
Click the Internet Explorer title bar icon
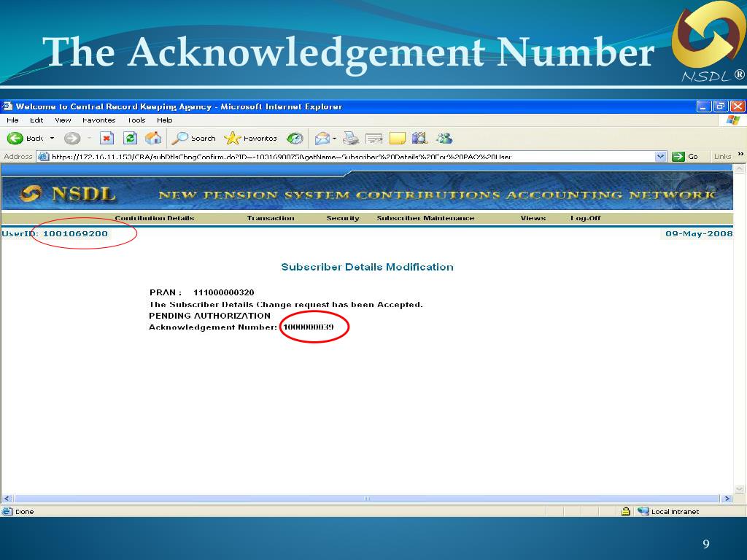click(7, 106)
